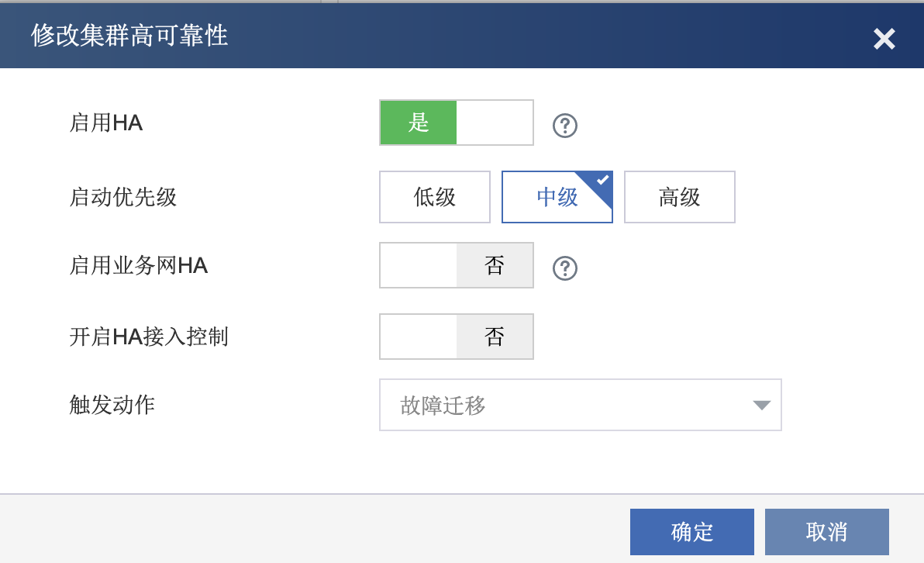Click the help icon beside 启用业务网HA toggle

tap(565, 268)
